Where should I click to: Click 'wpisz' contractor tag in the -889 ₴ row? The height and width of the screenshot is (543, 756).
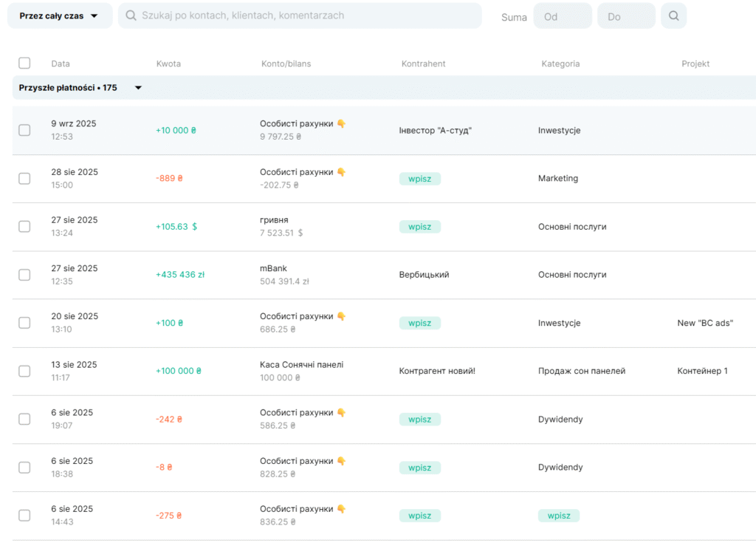(x=419, y=179)
